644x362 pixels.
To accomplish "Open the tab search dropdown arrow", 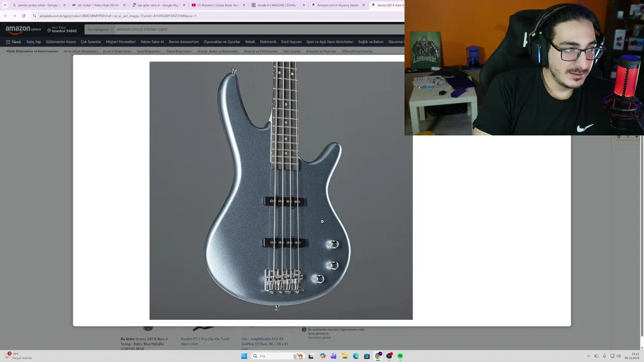I will tap(6, 5).
